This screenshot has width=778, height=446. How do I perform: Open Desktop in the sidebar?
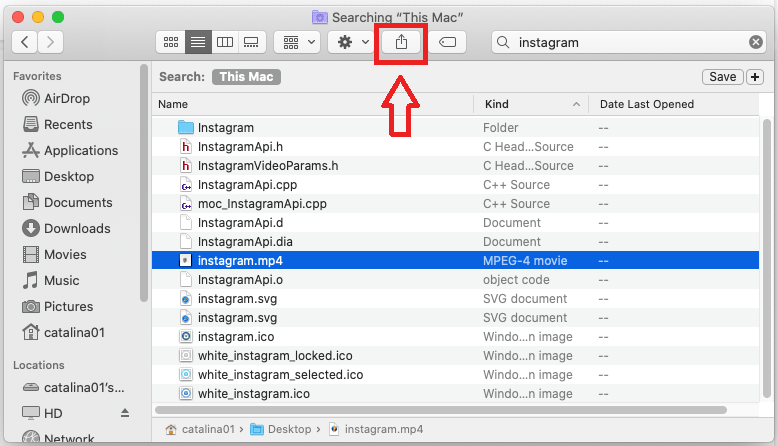point(58,177)
